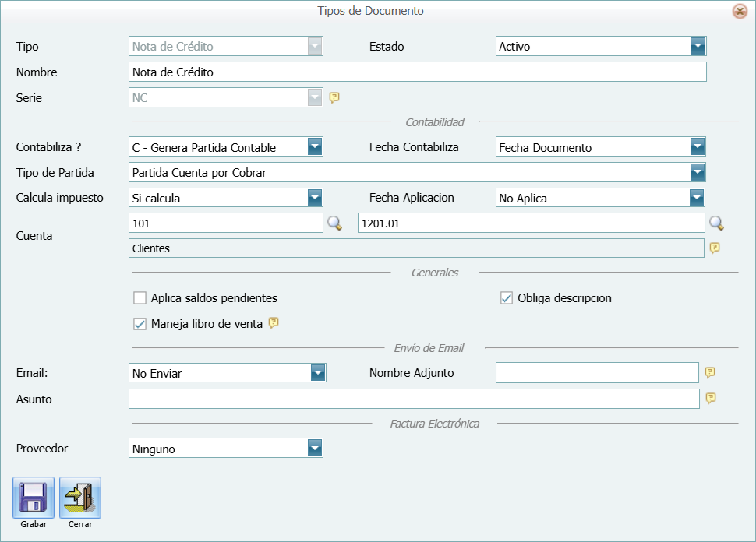Open the Proveedor dropdown
756x542 pixels.
[x=315, y=448]
